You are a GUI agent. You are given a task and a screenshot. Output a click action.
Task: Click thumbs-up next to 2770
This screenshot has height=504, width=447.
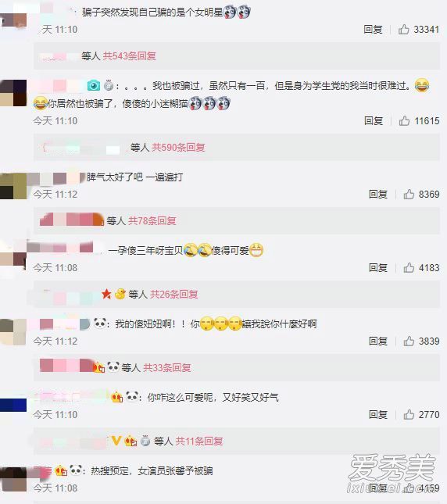(x=409, y=414)
